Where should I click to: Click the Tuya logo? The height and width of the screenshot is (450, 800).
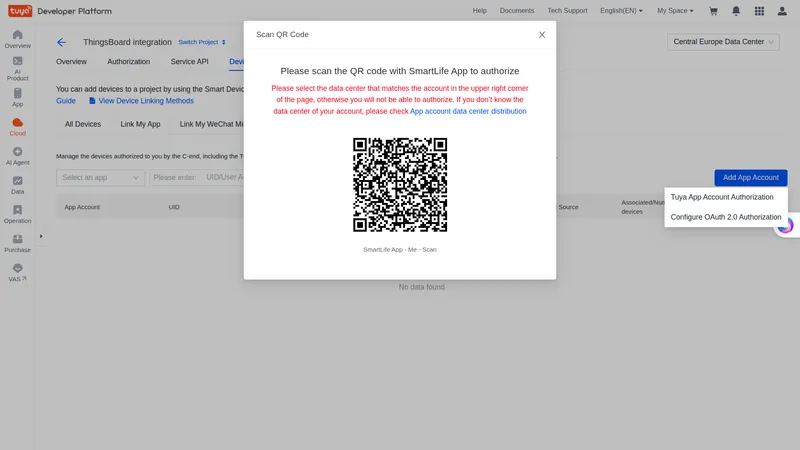point(20,11)
